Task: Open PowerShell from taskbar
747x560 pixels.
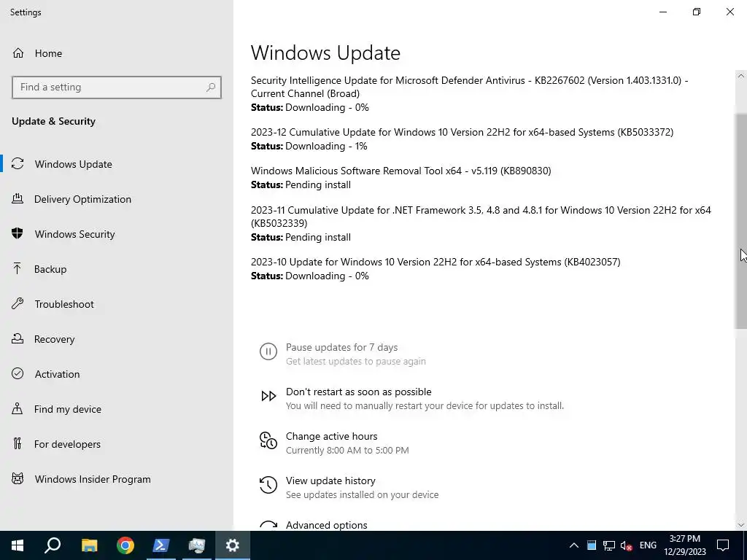Action: [x=161, y=545]
